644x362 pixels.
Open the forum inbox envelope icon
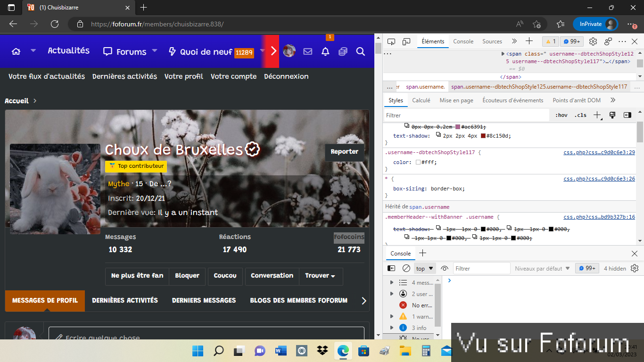click(308, 51)
